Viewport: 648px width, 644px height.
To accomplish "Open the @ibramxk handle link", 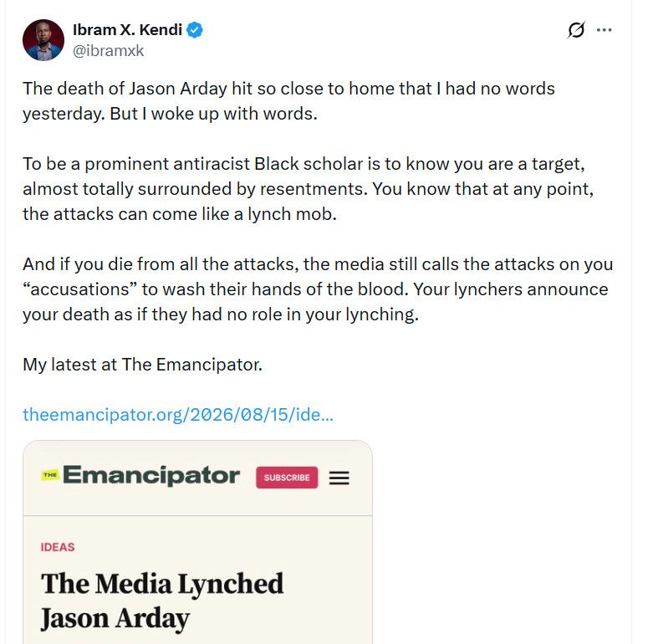I will pyautogui.click(x=108, y=51).
